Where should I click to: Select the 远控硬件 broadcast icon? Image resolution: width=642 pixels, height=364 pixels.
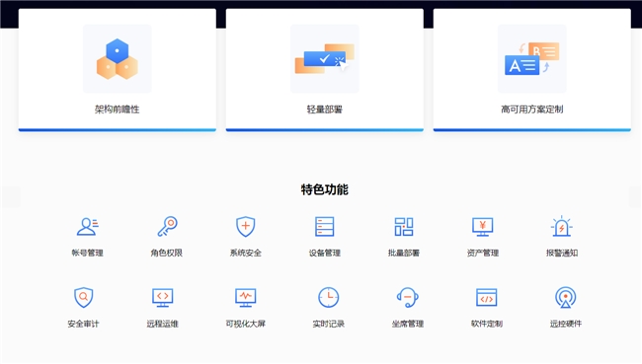(565, 297)
